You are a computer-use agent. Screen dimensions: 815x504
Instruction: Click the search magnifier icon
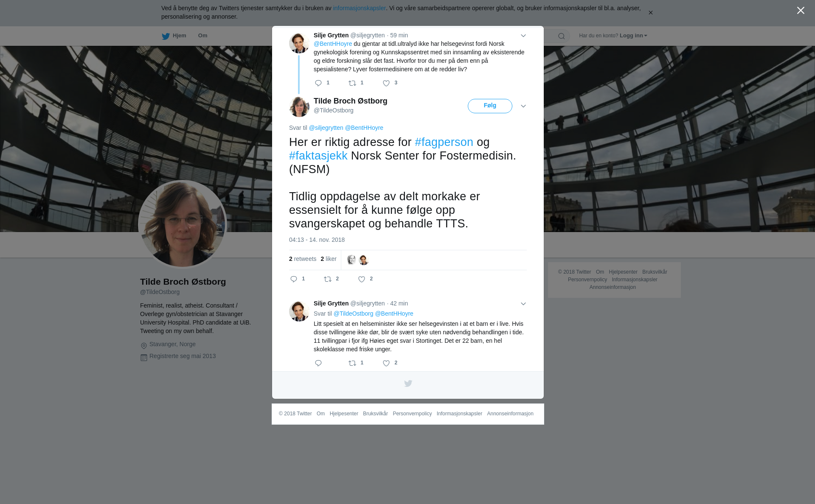[562, 36]
